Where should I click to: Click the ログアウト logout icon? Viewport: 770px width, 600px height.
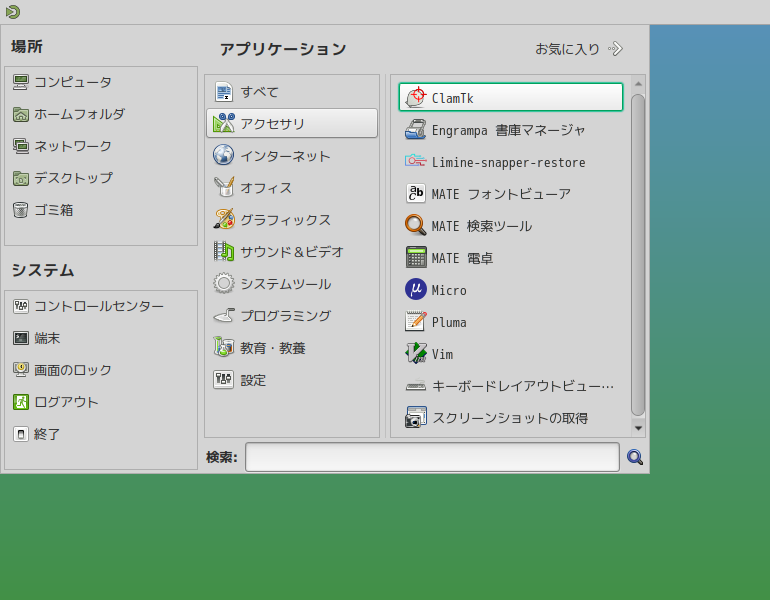click(x=21, y=402)
